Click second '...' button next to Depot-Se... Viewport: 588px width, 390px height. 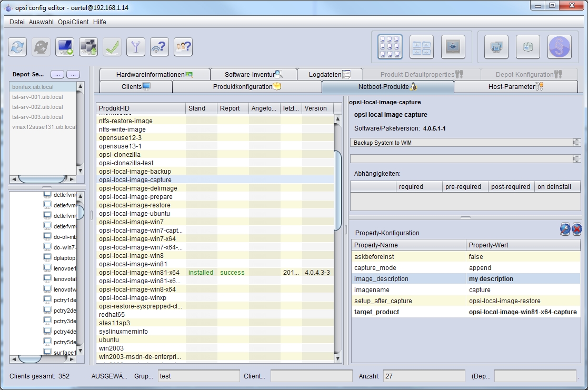pyautogui.click(x=73, y=74)
